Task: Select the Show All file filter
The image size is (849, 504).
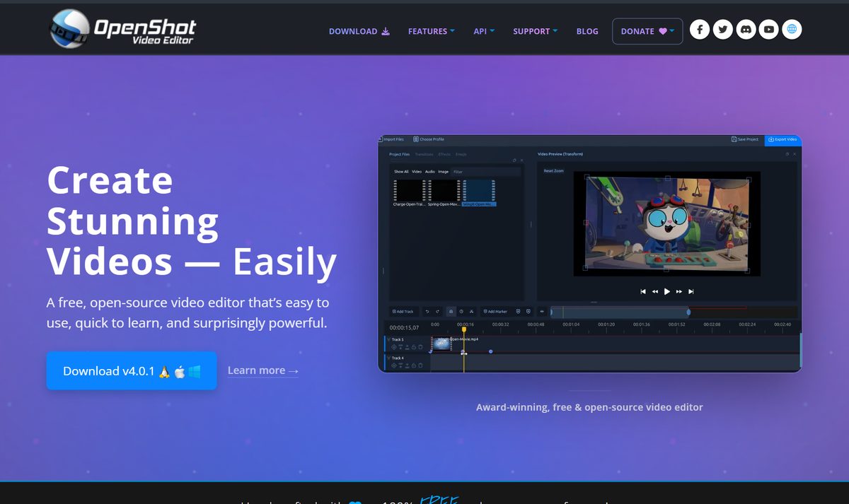Action: click(401, 172)
